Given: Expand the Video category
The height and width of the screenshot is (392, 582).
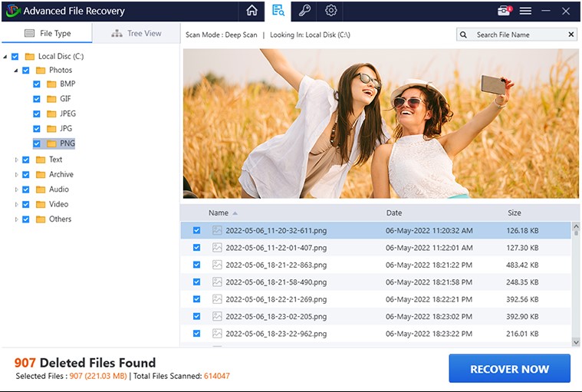Looking at the screenshot, I should [x=17, y=205].
